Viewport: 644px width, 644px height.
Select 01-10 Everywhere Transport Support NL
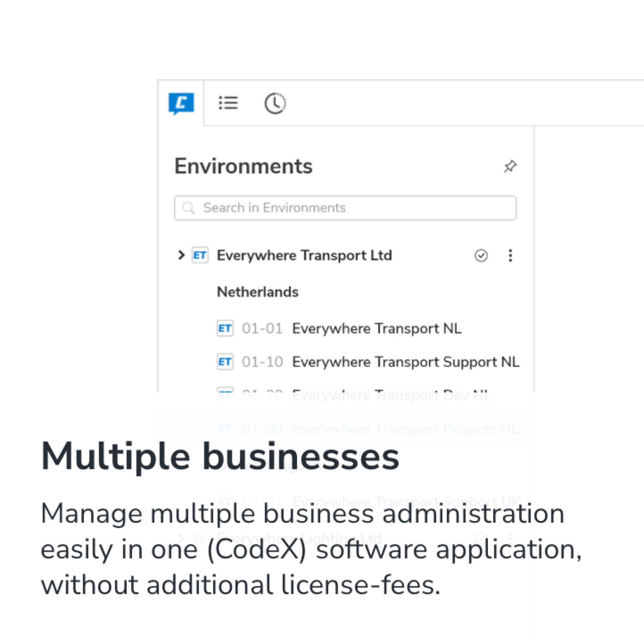click(x=380, y=362)
